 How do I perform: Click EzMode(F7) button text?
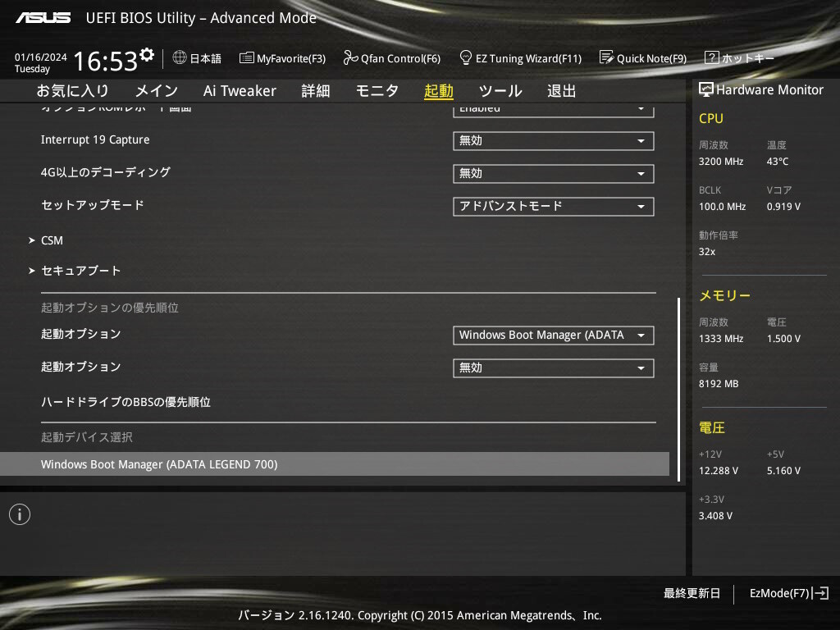(779, 593)
